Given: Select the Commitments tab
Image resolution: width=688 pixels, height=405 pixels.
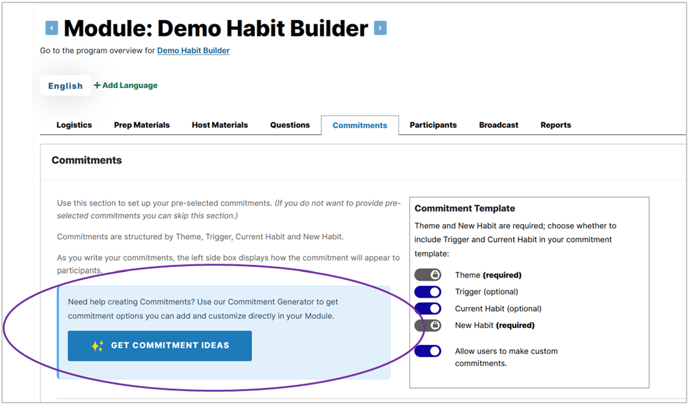Looking at the screenshot, I should click(x=360, y=125).
